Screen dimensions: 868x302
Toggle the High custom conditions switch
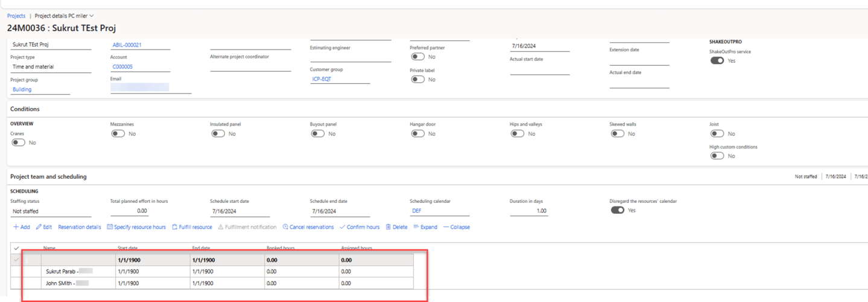[x=717, y=156]
